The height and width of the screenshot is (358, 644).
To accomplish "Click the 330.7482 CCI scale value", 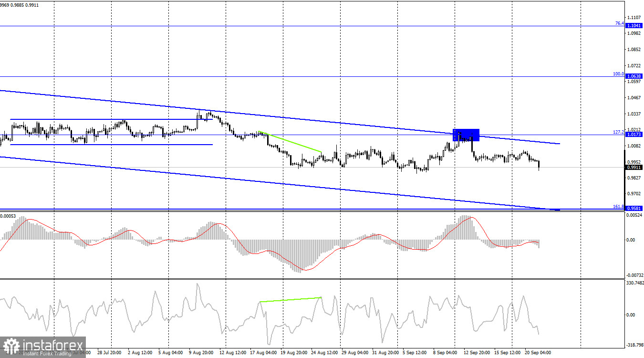I will [x=634, y=283].
